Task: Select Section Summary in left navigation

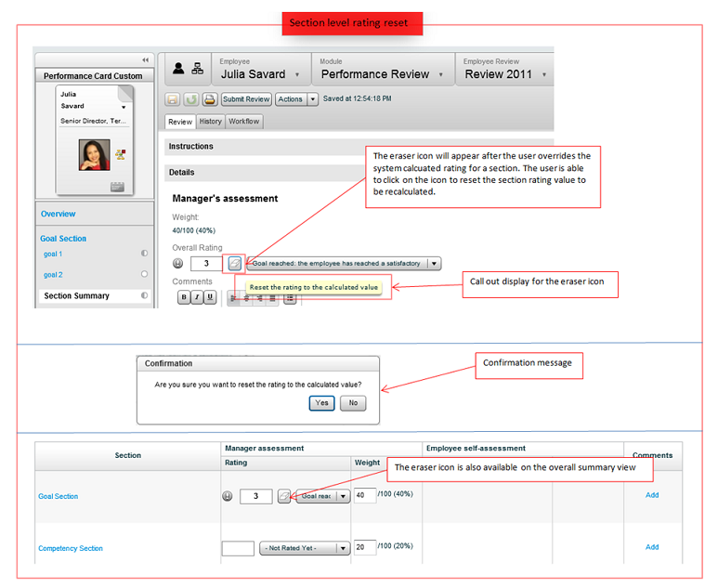Action: click(x=76, y=295)
